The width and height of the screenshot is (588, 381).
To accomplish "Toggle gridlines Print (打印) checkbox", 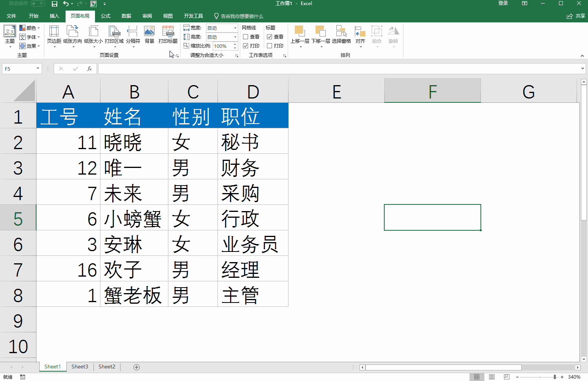I will 246,46.
